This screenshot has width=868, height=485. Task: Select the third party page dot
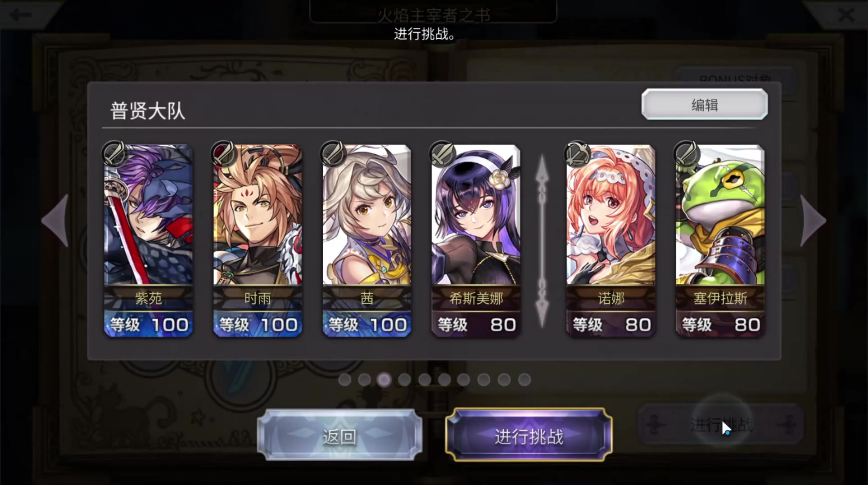384,380
